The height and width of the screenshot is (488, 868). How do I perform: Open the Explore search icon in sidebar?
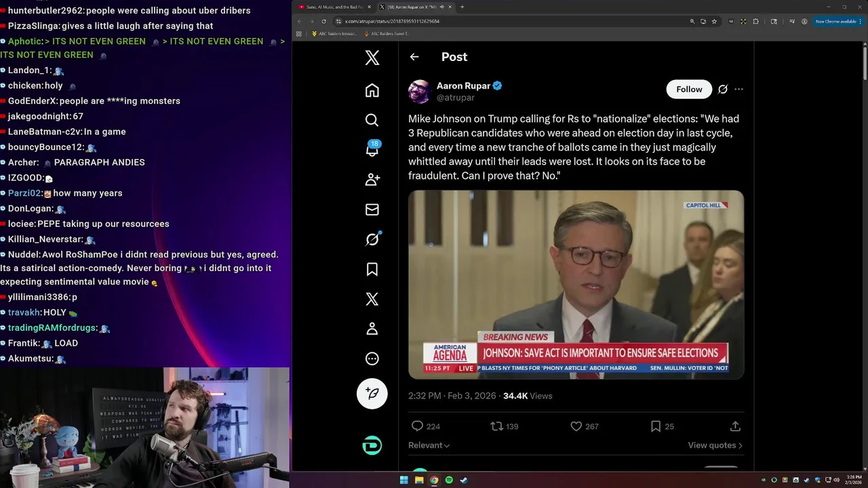pyautogui.click(x=372, y=120)
